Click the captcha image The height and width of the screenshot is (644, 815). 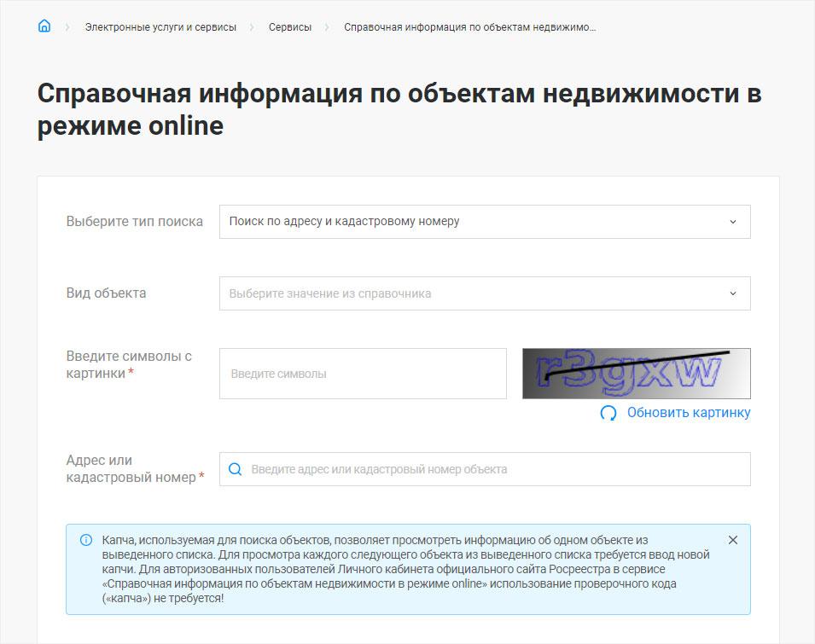(636, 374)
